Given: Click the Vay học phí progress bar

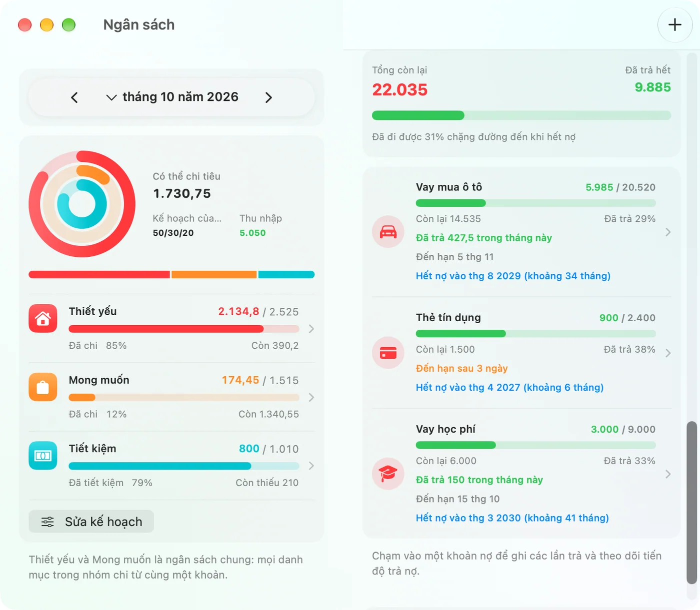Looking at the screenshot, I should click(535, 445).
